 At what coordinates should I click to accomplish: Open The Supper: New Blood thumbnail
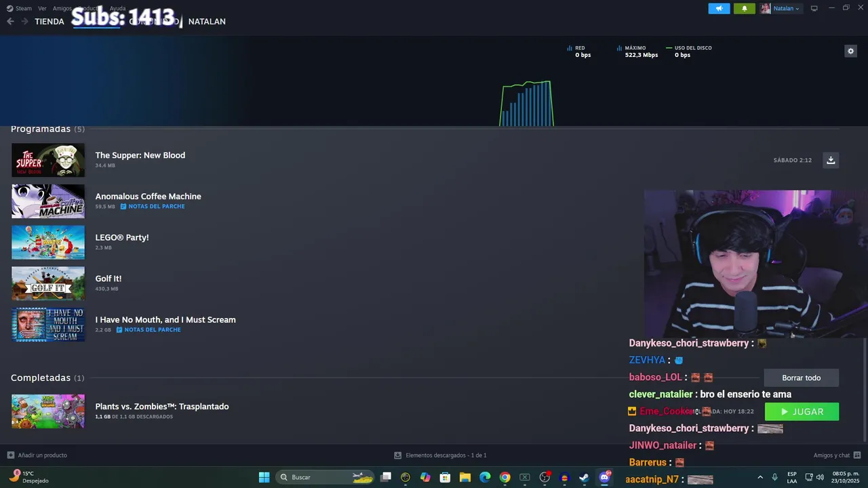pyautogui.click(x=48, y=160)
